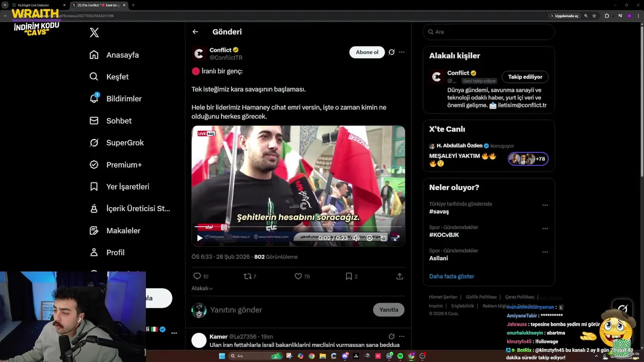Click the browser zoom magnifier icon

click(x=586, y=16)
